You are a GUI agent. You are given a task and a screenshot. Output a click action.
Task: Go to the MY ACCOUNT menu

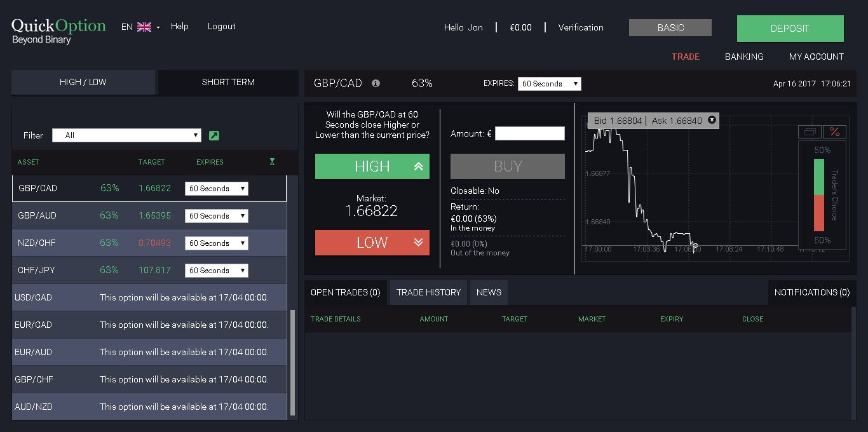tap(817, 57)
